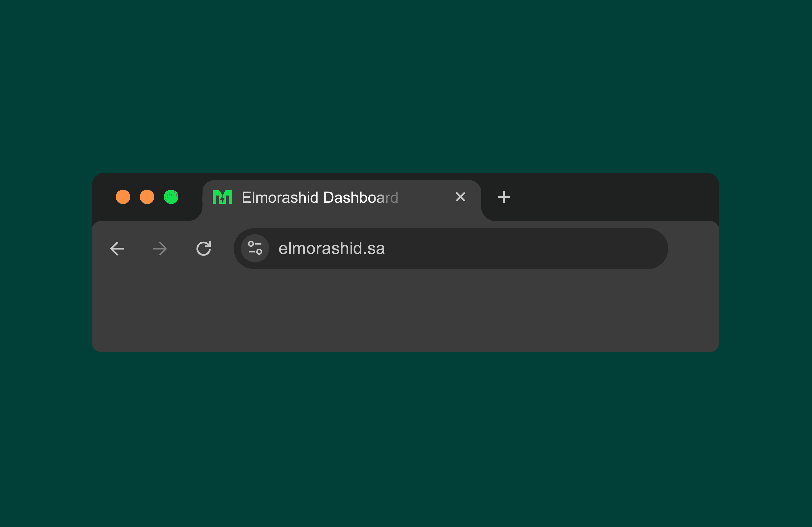
Task: Close the Elmorashid Dashboard tab
Action: (460, 197)
